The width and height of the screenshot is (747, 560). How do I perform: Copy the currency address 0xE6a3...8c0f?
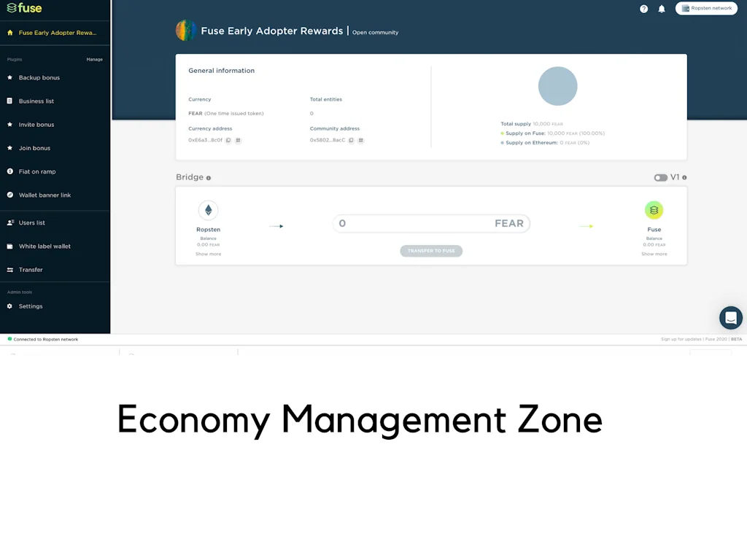[x=228, y=141]
